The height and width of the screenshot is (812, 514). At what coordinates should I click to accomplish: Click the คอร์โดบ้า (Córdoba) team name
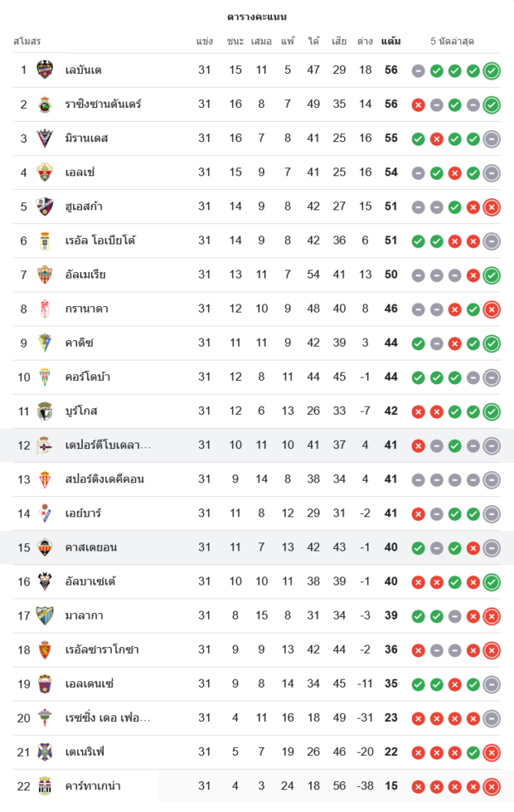tap(90, 377)
